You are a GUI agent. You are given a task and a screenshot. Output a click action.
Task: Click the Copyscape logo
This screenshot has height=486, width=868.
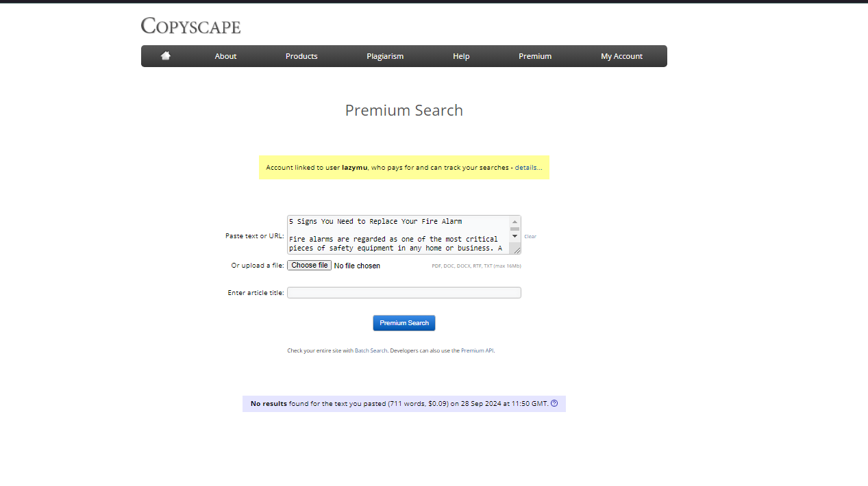click(191, 26)
